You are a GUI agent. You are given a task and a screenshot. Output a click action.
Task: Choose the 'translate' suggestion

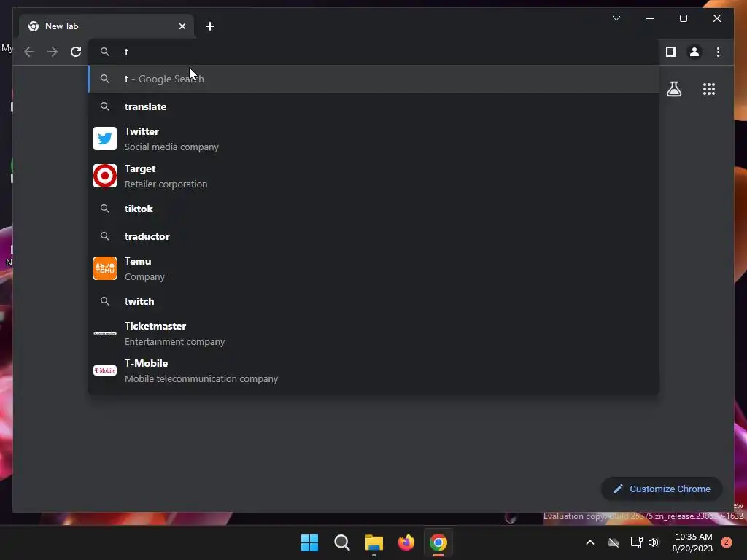pos(373,106)
